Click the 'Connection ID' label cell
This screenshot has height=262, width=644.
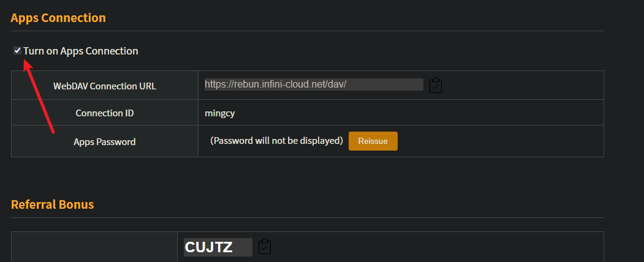pyautogui.click(x=104, y=113)
